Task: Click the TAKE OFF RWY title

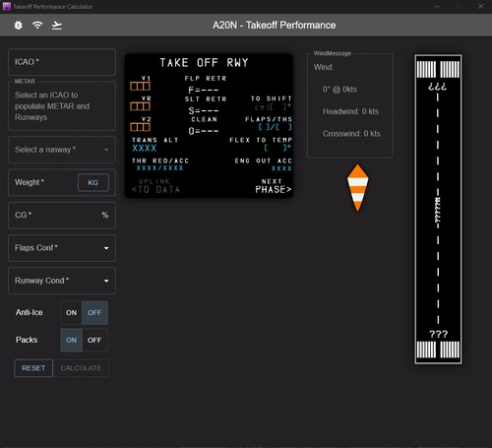Action: coord(204,63)
